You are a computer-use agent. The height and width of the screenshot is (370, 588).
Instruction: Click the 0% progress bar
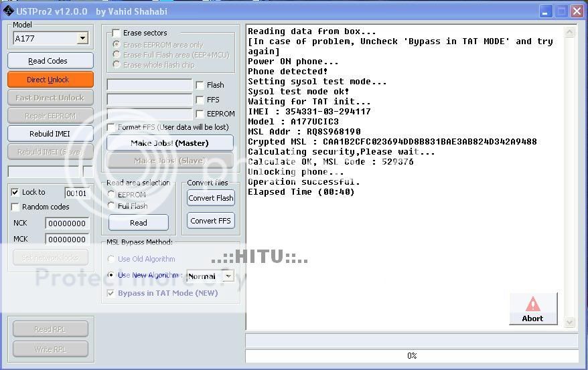411,356
